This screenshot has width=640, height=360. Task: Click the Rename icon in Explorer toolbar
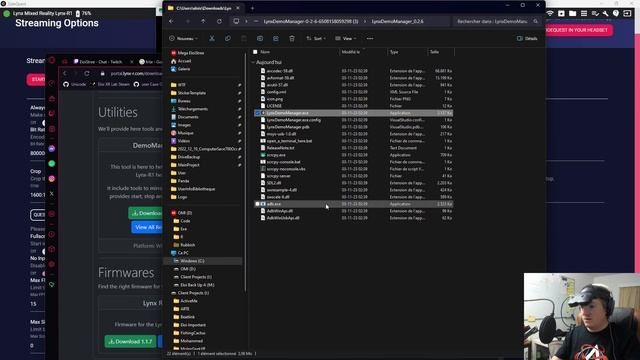coord(260,38)
